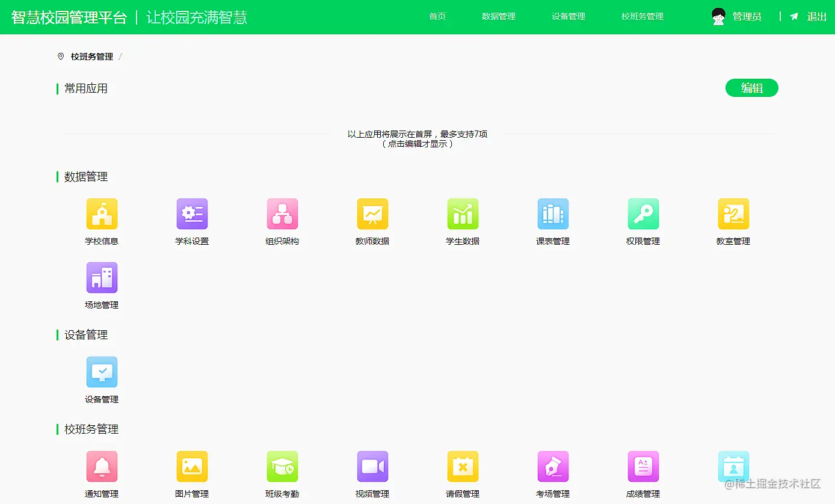This screenshot has width=835, height=504.
Task: Click the 编辑 button
Action: coord(751,88)
